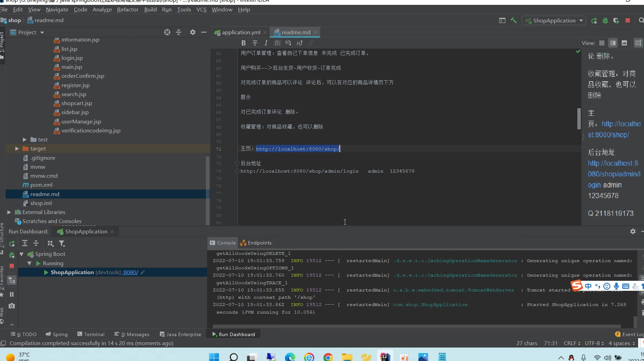Expand the target folder in project tree
This screenshot has height=361, width=644.
point(17,149)
